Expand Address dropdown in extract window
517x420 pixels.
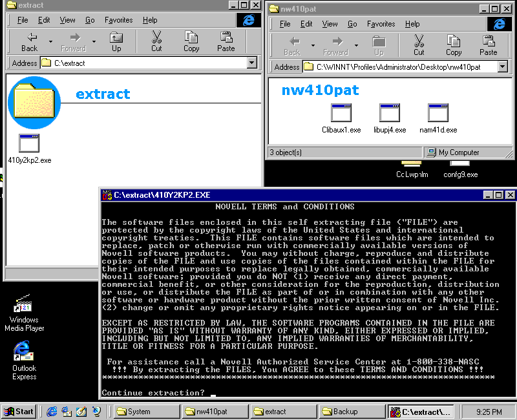[x=252, y=63]
